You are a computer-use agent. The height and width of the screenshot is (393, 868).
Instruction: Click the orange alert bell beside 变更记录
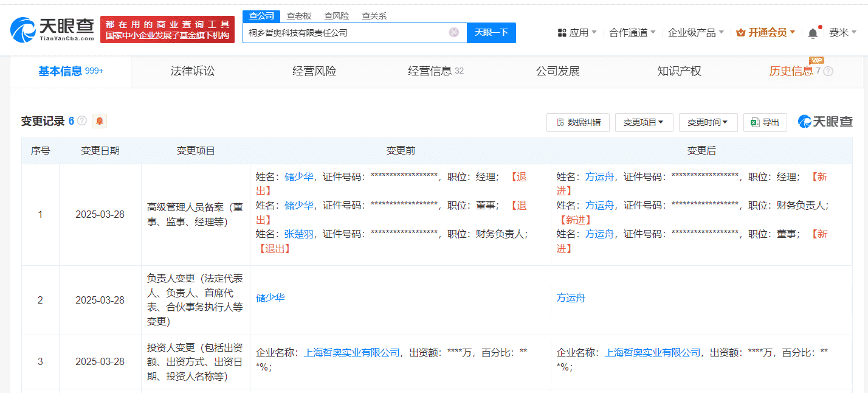click(100, 121)
